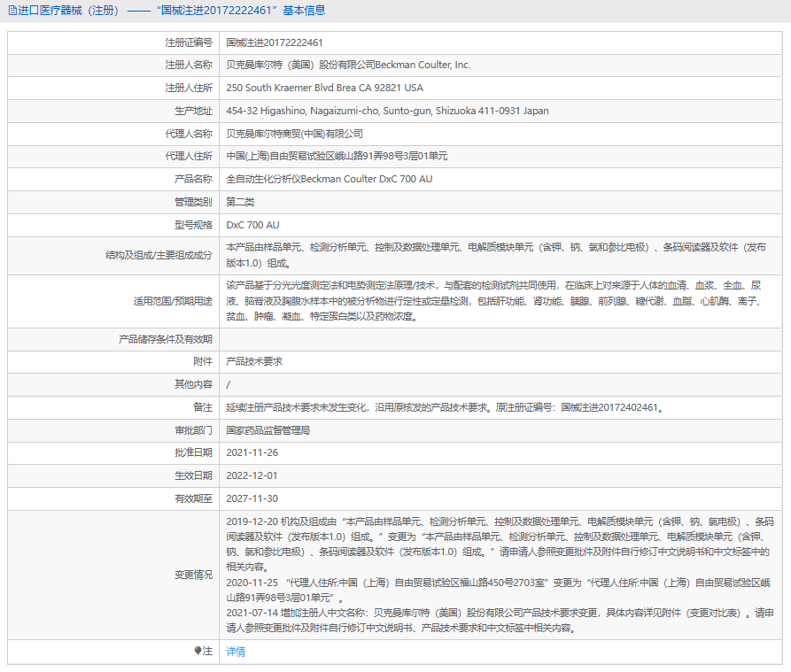Image resolution: width=791 pixels, height=672 pixels.
Task: Click the 附件 label
Action: pyautogui.click(x=203, y=361)
